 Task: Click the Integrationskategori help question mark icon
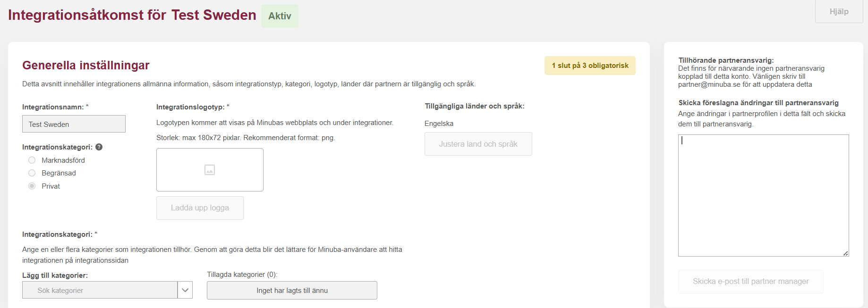point(99,147)
